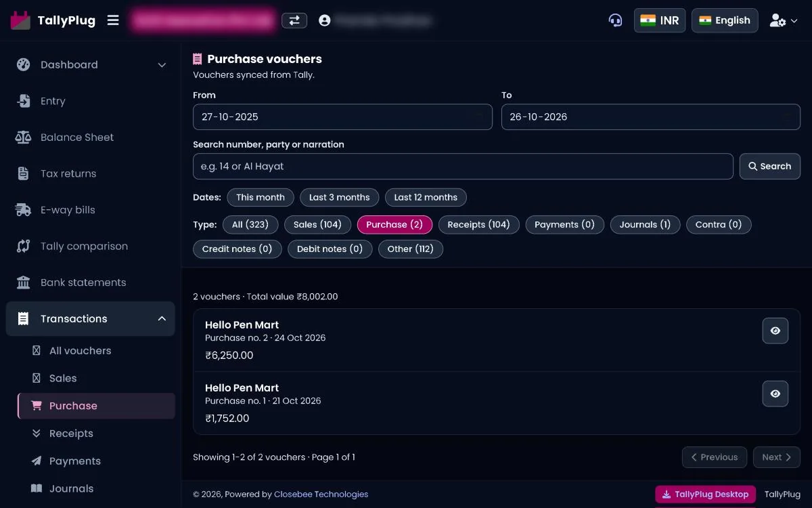Click the Purchase vouchers heading icon
Image resolution: width=812 pixels, height=508 pixels.
[198, 59]
